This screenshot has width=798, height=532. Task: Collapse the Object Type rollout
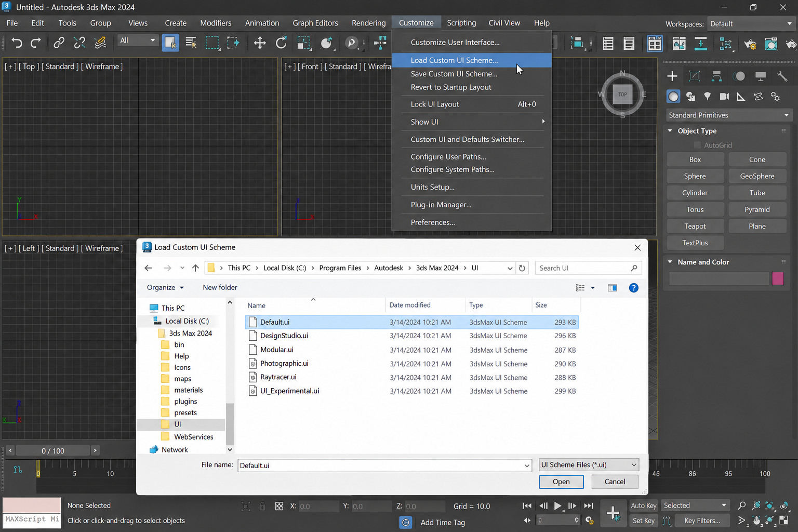[x=670, y=131]
